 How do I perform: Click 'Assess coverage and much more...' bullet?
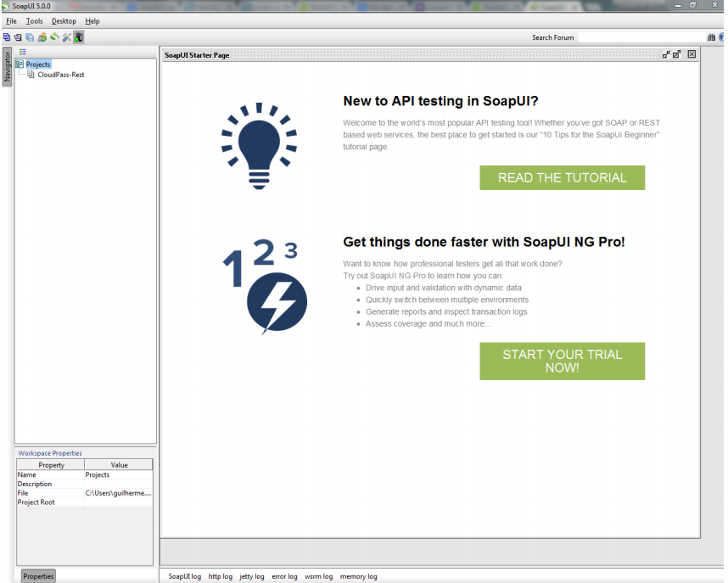click(x=428, y=324)
